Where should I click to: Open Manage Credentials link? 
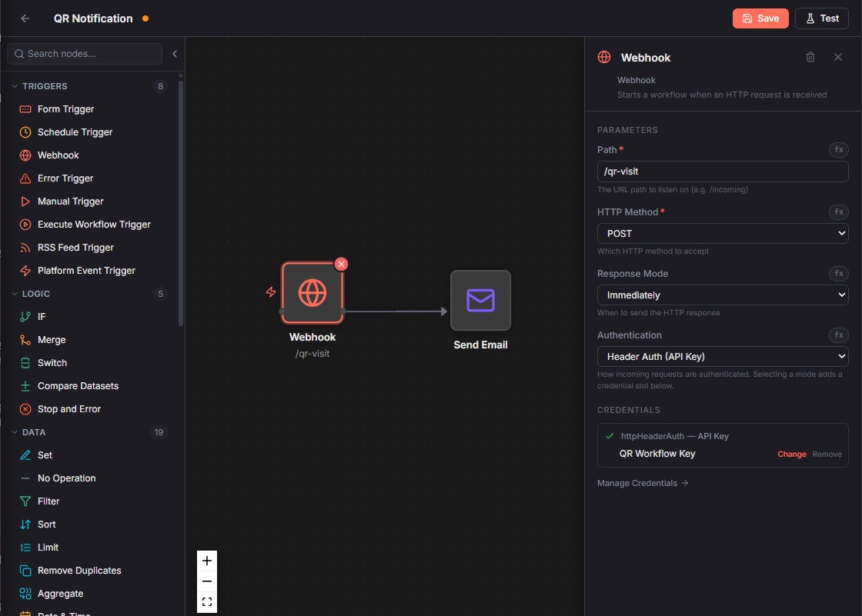point(643,483)
